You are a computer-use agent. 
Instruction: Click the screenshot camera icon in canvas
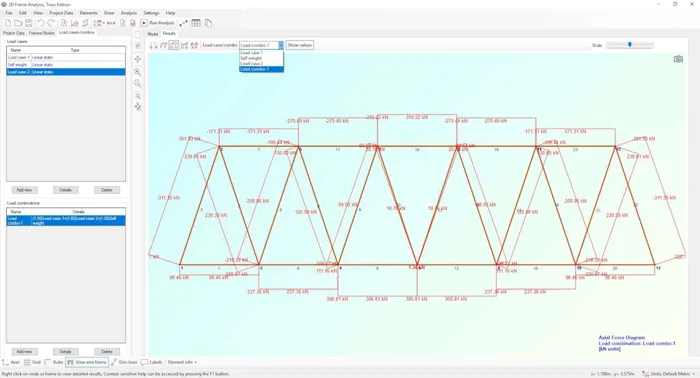click(x=678, y=59)
